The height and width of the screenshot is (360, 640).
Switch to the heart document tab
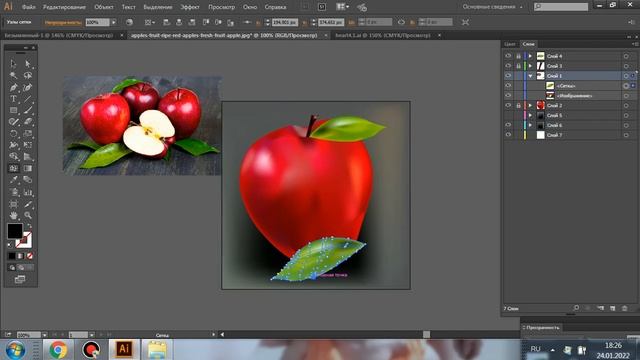382,36
